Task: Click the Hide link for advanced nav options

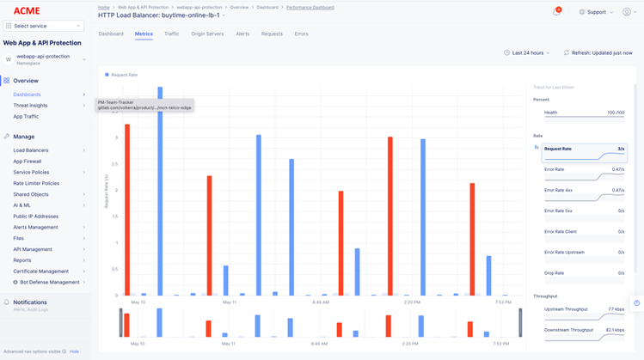Action: [x=74, y=351]
